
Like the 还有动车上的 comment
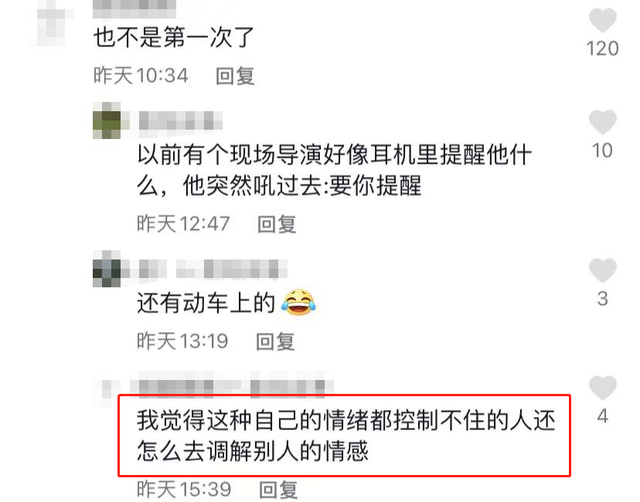[x=602, y=270]
